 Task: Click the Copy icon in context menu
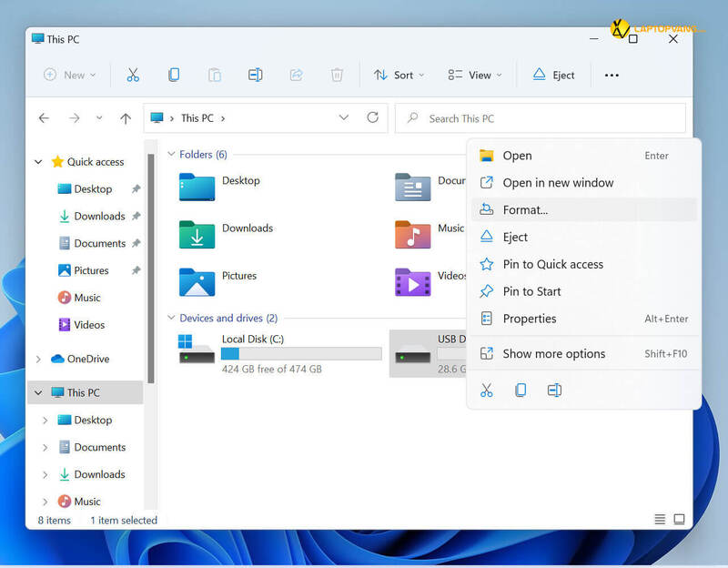click(521, 390)
